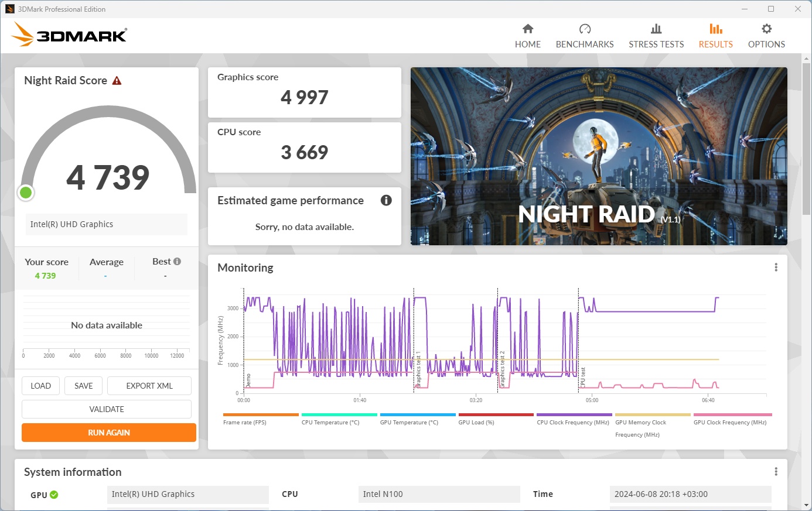Click the Graphics score value 4 997
The width and height of the screenshot is (812, 511).
(305, 97)
